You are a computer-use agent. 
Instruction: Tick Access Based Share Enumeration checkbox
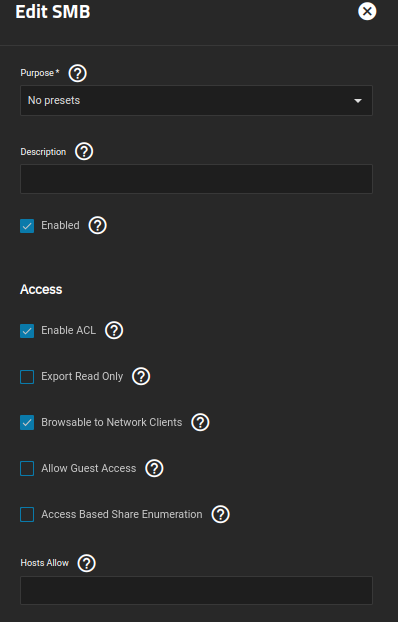27,514
